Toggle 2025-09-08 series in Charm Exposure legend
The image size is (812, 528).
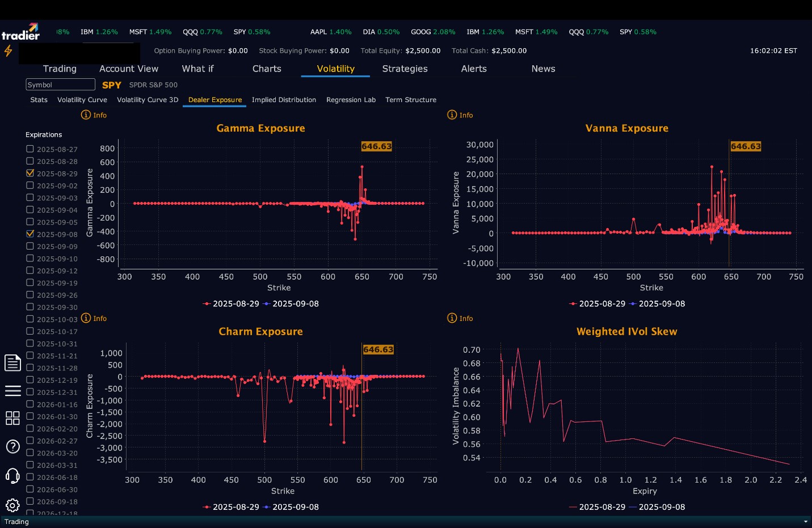coord(291,507)
